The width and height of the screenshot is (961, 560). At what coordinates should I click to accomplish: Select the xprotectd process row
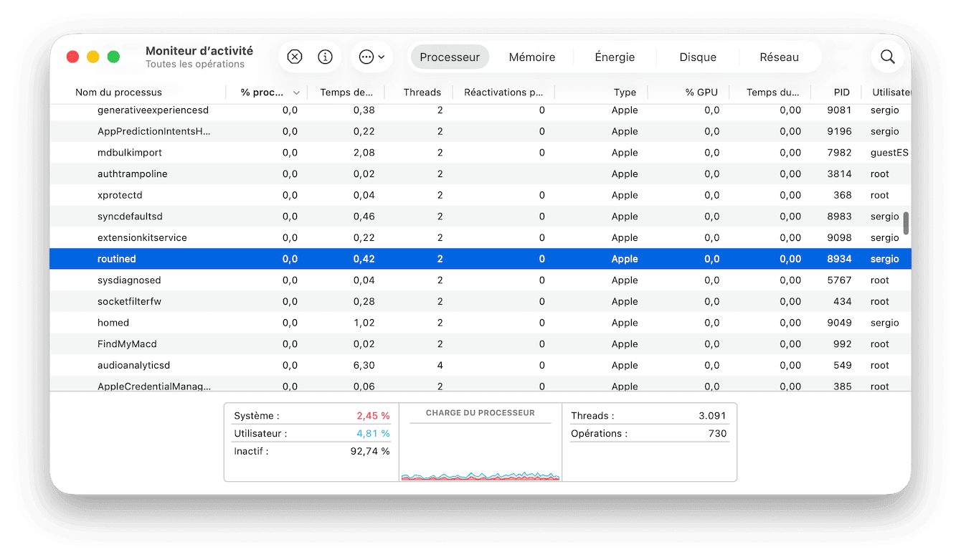[x=120, y=195]
